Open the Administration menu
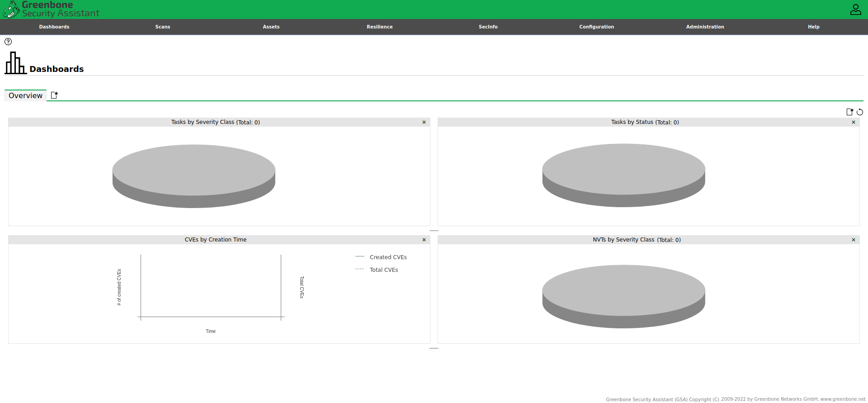868x403 pixels. coord(705,27)
